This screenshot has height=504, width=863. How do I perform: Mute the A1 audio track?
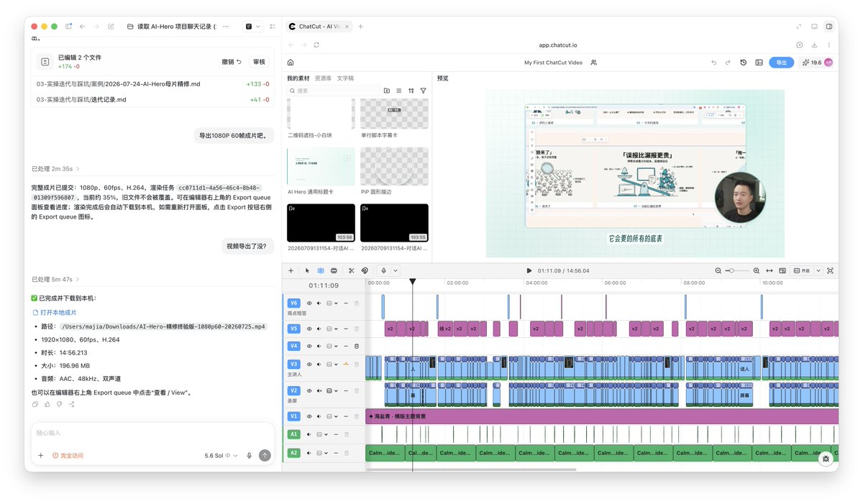click(x=309, y=434)
